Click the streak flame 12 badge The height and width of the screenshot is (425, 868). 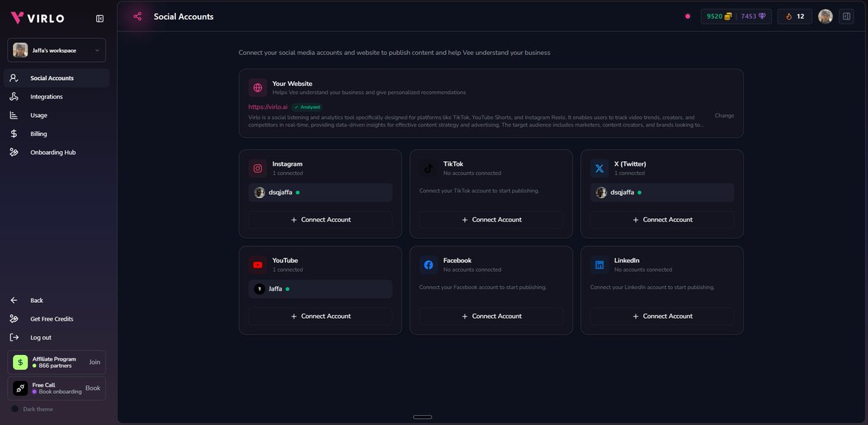[x=794, y=16]
